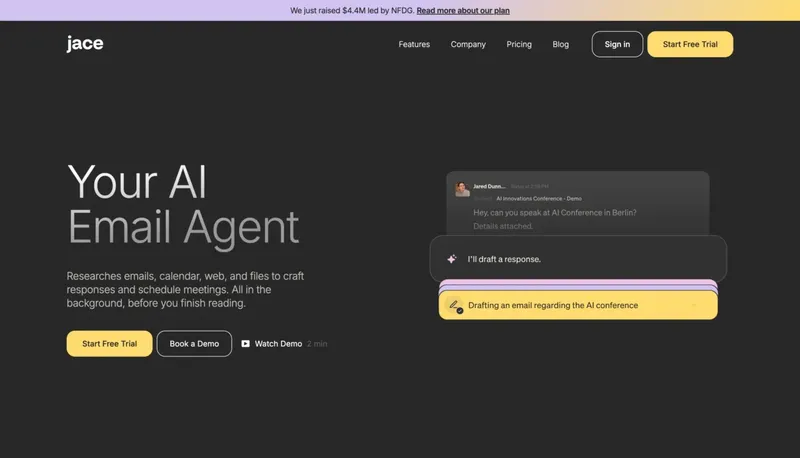Viewport: 800px width, 458px height.
Task: Click Jared Dunn's avatar photo
Action: coord(462,189)
